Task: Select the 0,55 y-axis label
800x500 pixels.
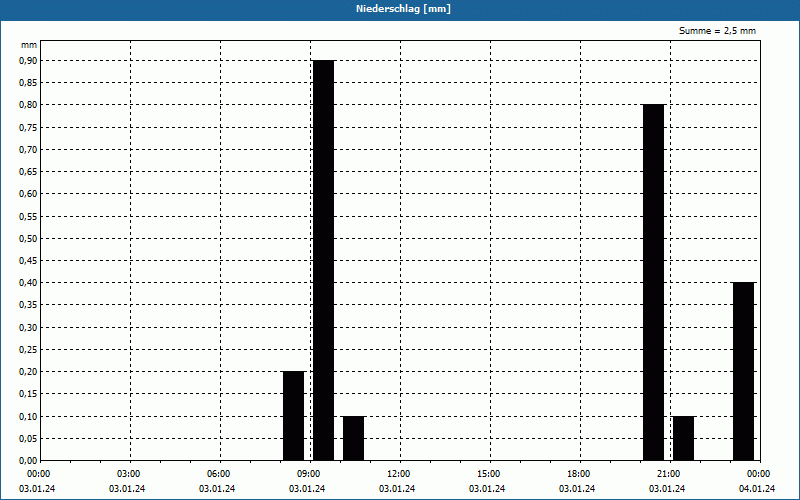Action: coord(28,216)
